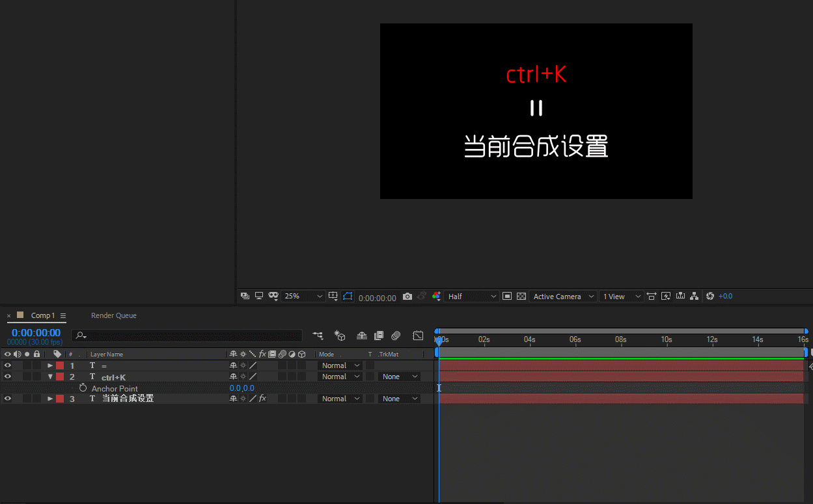Hide the 当前合成设置 layer with eye icon
The image size is (813, 504).
[8, 399]
